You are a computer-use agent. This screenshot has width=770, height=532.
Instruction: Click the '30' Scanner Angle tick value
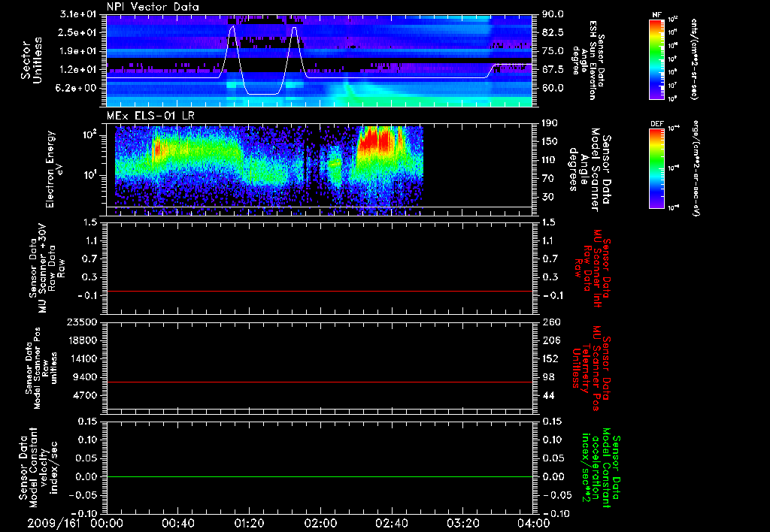point(548,197)
